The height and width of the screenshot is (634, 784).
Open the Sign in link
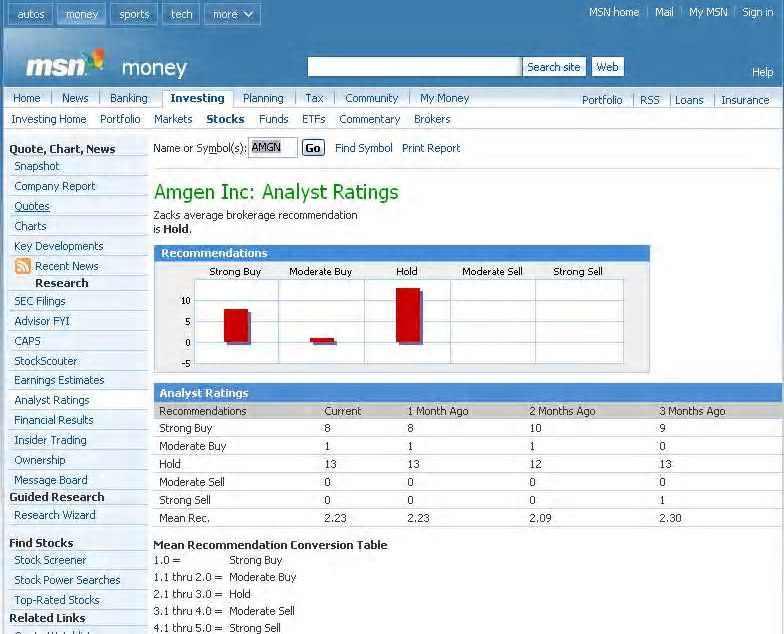click(757, 12)
